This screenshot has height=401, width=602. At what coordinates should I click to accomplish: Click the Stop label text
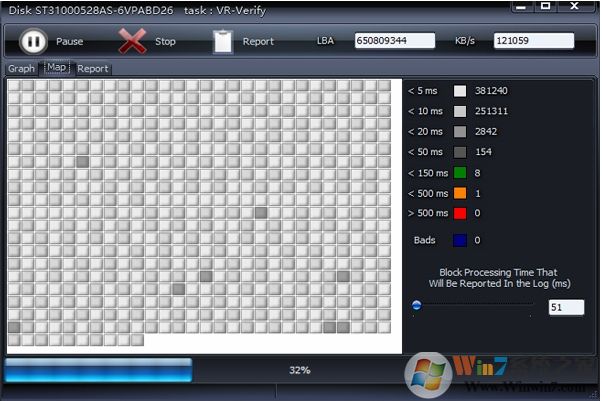click(x=165, y=41)
